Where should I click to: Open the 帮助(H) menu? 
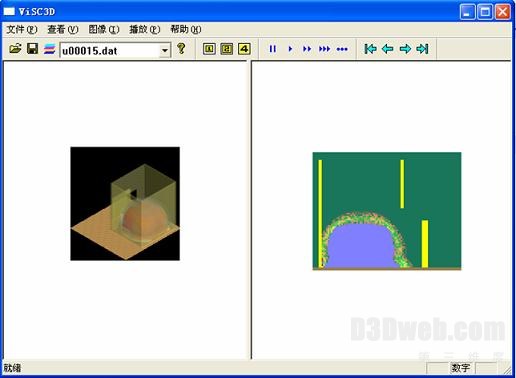186,30
